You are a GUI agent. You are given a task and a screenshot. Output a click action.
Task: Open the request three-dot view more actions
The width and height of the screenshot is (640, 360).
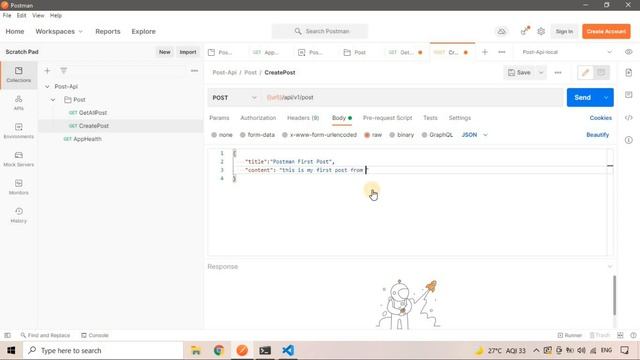(x=558, y=73)
